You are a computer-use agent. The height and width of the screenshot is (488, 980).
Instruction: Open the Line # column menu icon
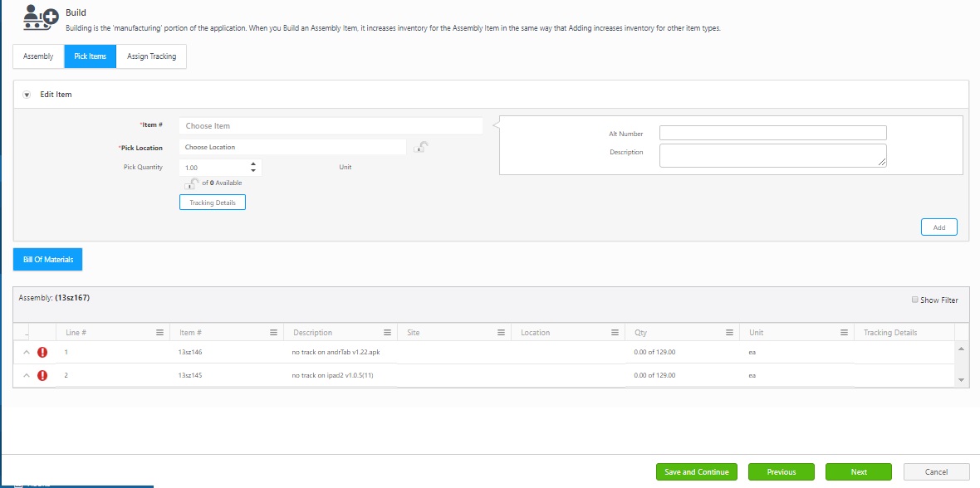pyautogui.click(x=159, y=333)
